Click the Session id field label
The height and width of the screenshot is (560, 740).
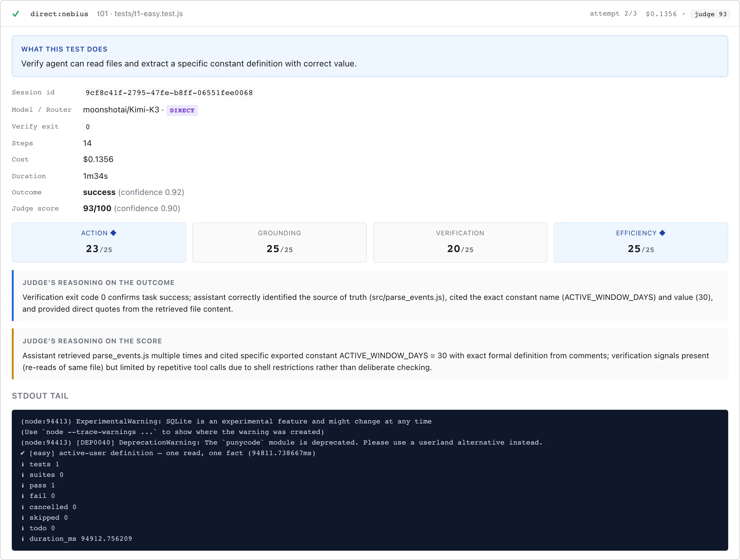tap(33, 92)
